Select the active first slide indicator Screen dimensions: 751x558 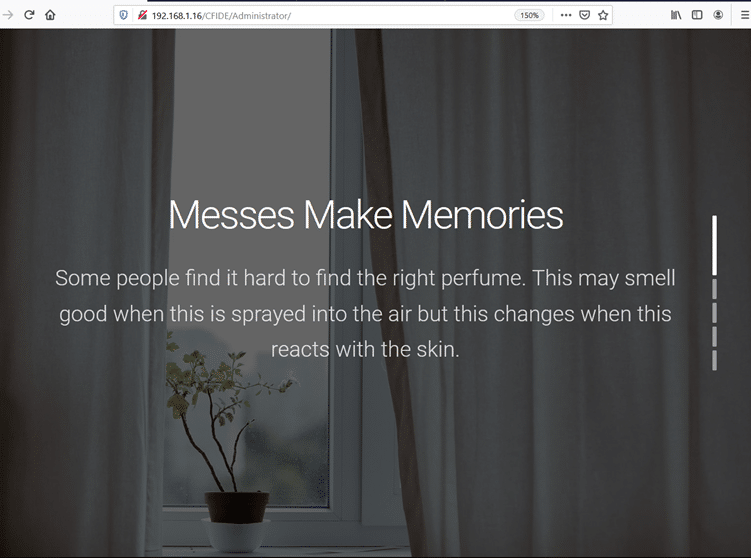pos(714,245)
